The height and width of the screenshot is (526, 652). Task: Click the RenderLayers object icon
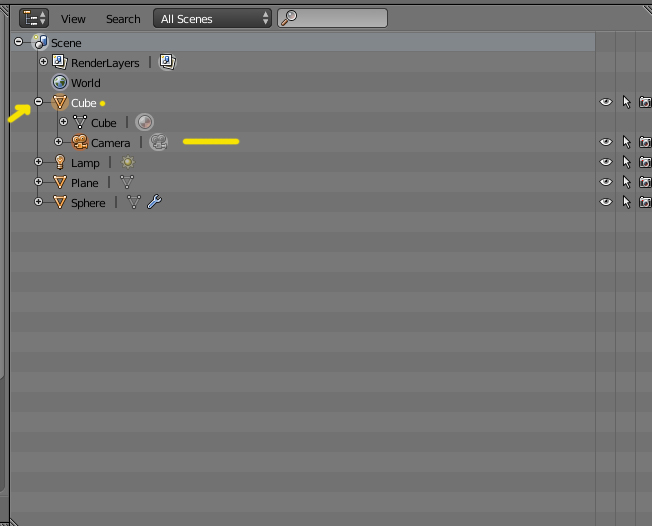[x=59, y=62]
